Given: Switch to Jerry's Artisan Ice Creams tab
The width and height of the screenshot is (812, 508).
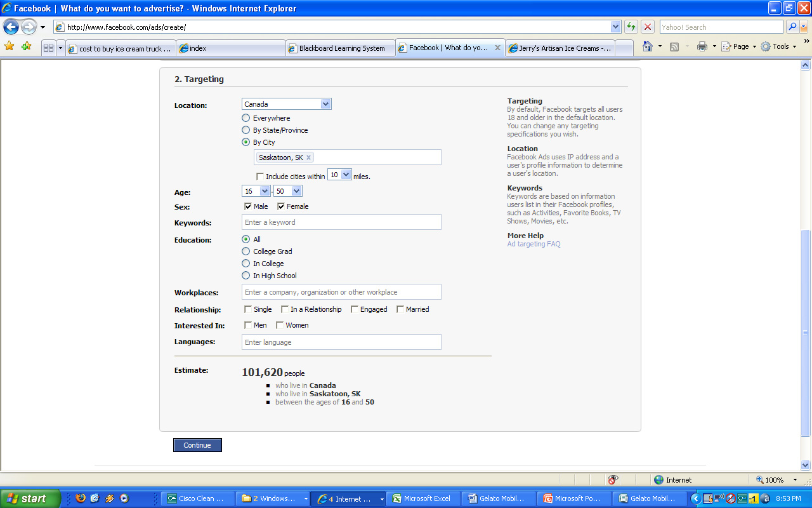Looking at the screenshot, I should coord(560,48).
